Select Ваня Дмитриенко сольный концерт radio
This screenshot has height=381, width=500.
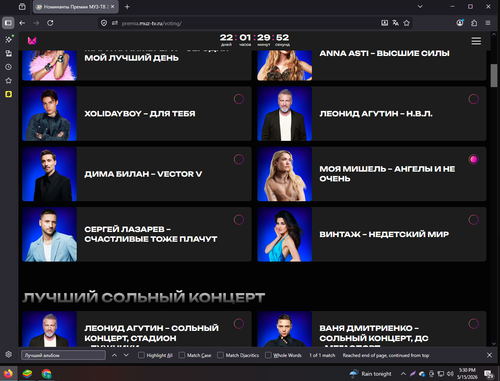[474, 324]
